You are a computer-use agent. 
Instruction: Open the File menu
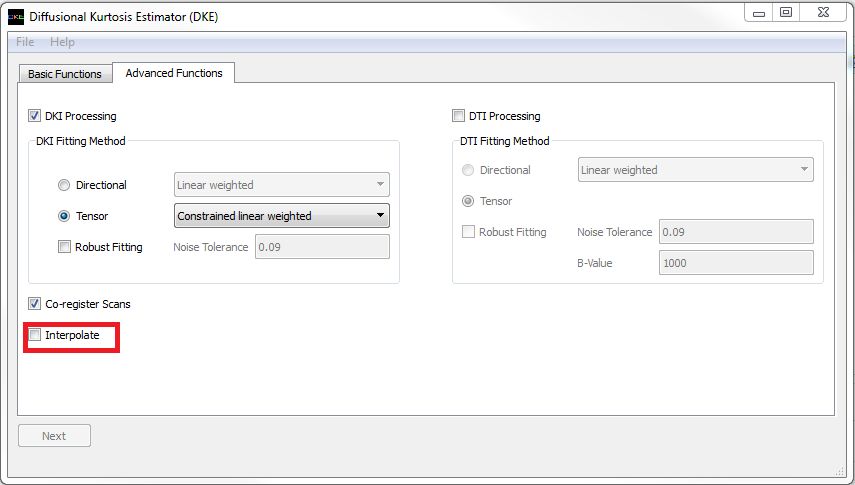[x=25, y=42]
